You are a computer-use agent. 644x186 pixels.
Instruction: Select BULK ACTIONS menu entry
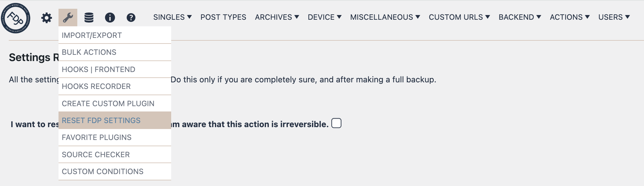(x=89, y=52)
